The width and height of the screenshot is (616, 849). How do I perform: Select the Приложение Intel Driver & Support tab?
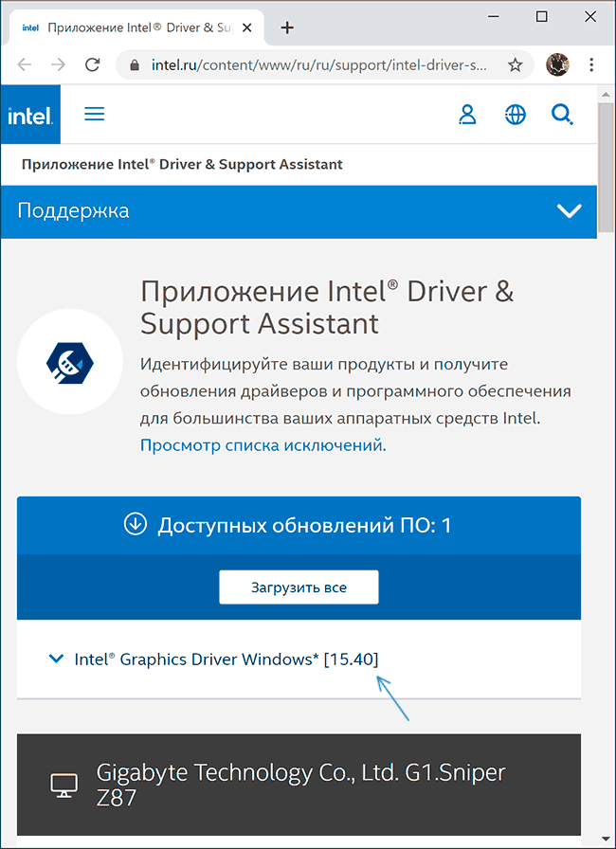coord(137,27)
